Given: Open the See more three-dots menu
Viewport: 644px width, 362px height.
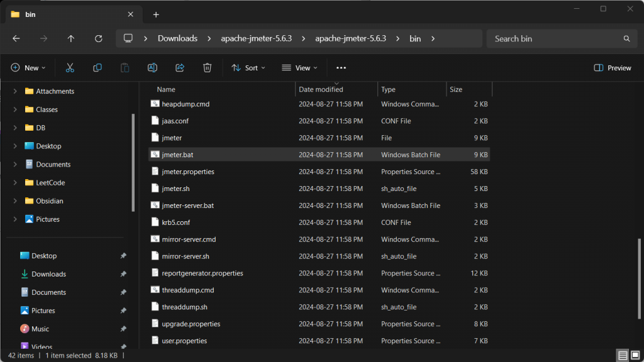Looking at the screenshot, I should pos(341,68).
